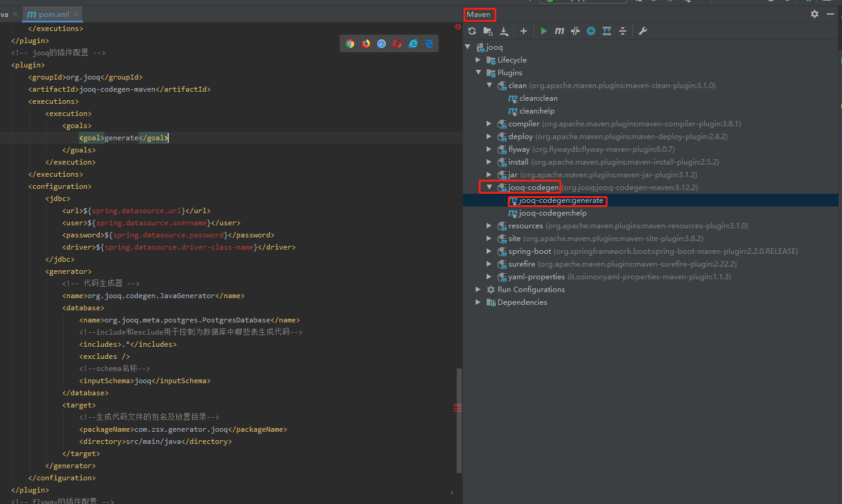The image size is (842, 504).
Task: Collapse all Maven tree nodes
Action: (x=623, y=31)
